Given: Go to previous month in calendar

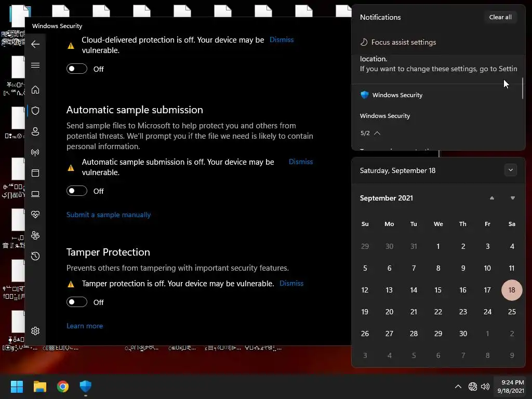Looking at the screenshot, I should (492, 198).
